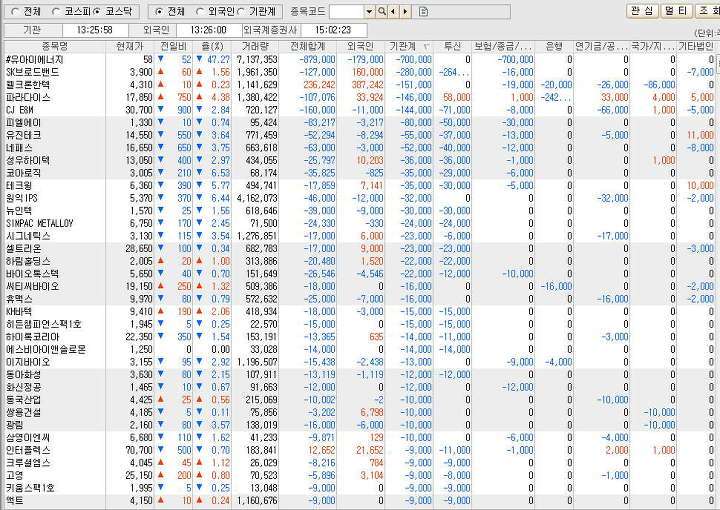Select the 고영 stock row
The image size is (720, 510).
(360, 476)
